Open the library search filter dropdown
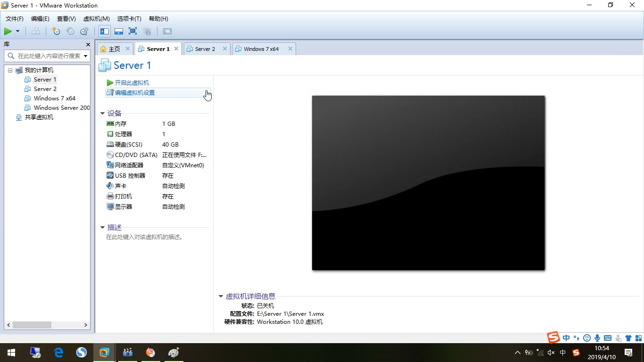 click(x=86, y=56)
